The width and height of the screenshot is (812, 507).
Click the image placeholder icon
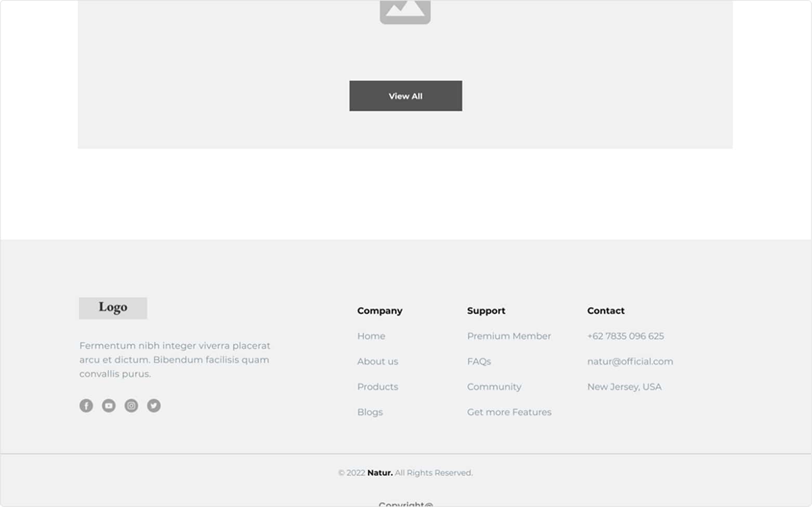pos(405,11)
